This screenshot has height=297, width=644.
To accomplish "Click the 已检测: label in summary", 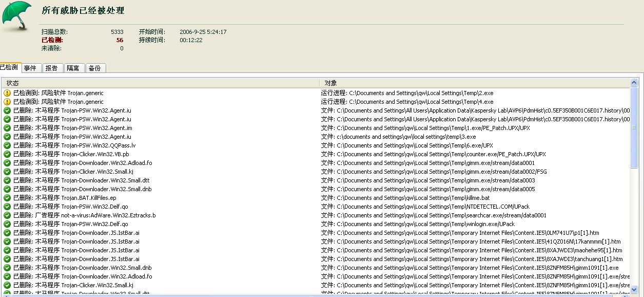I will click(52, 40).
